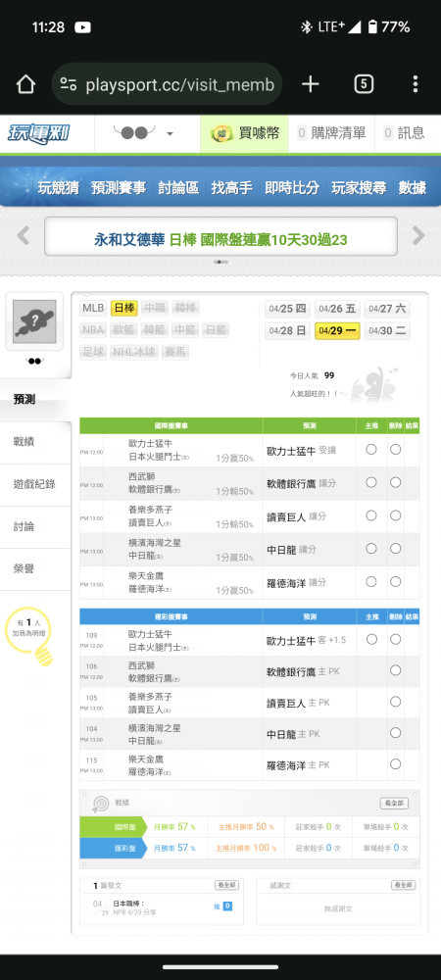This screenshot has width=441, height=980.
Task: Open the 買噱幣 purchase link
Action: click(244, 133)
